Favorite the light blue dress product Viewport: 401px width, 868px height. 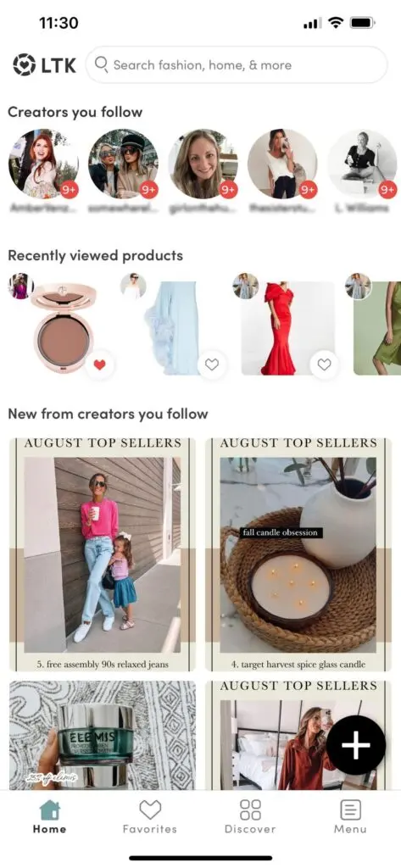(x=212, y=364)
